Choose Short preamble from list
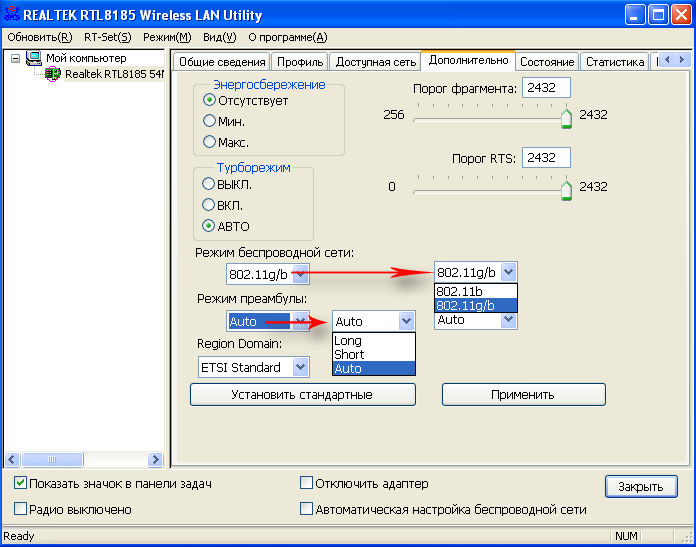Viewport: 696px width, 547px height. click(x=374, y=354)
